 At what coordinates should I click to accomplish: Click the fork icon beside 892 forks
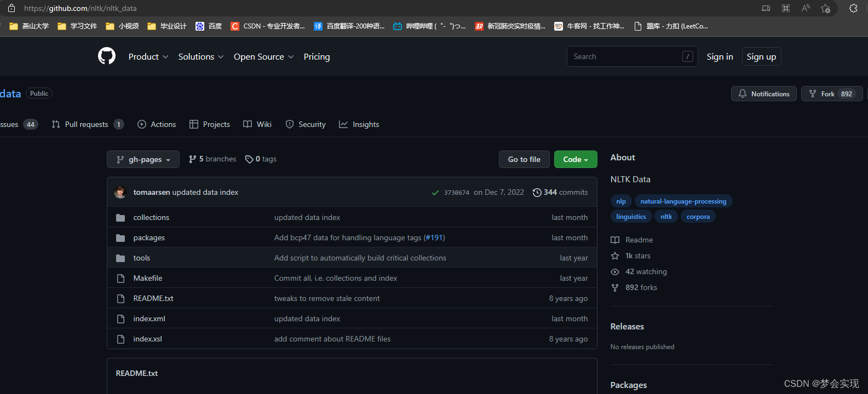pyautogui.click(x=615, y=288)
